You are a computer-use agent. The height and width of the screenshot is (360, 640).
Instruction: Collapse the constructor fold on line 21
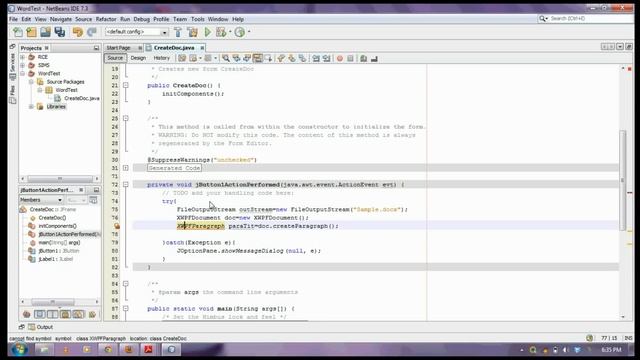click(126, 85)
